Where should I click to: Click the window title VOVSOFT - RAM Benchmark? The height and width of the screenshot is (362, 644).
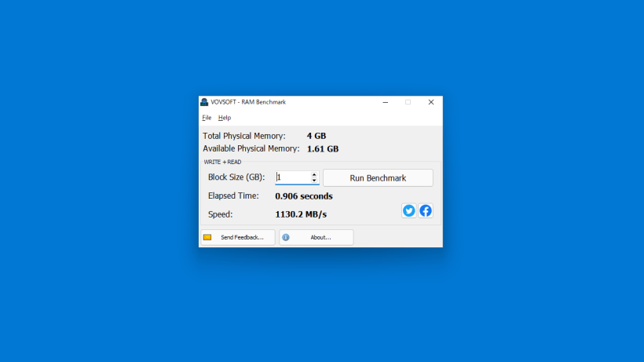click(x=248, y=102)
